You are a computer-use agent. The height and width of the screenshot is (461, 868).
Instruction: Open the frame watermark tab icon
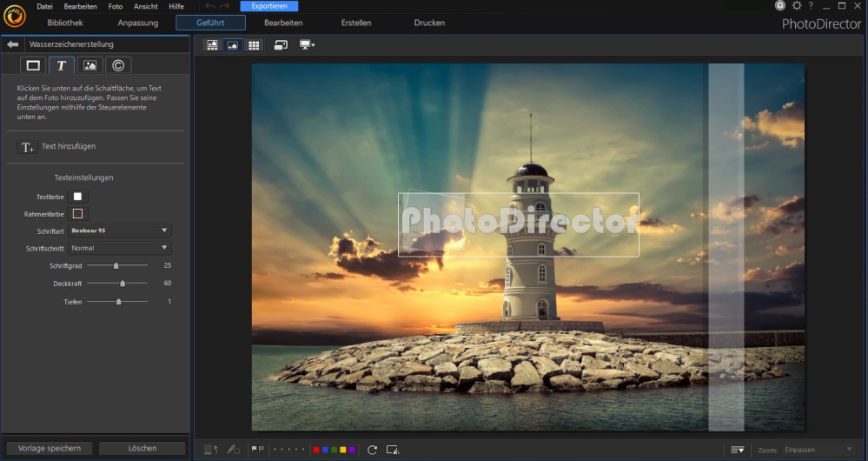33,65
